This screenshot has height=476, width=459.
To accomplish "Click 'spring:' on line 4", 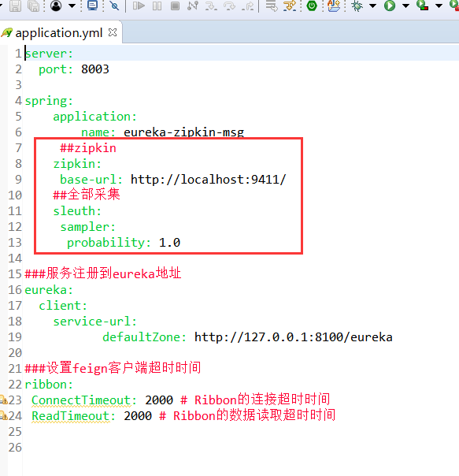I will (x=49, y=101).
